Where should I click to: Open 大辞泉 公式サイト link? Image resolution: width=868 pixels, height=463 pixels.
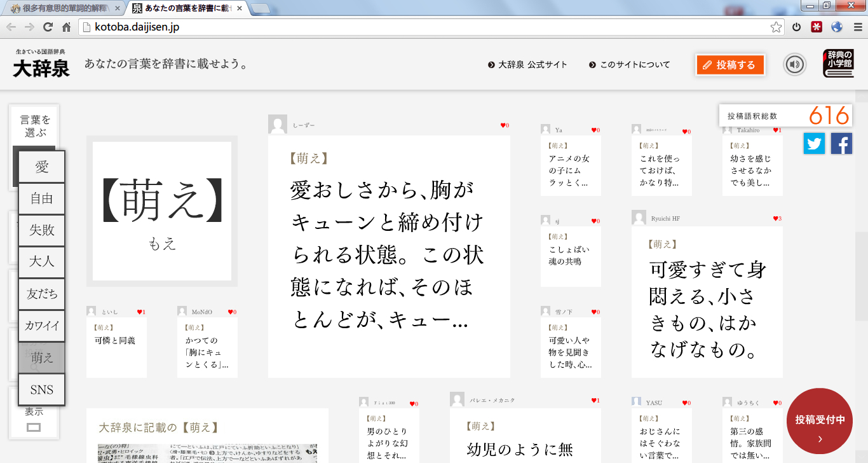527,65
